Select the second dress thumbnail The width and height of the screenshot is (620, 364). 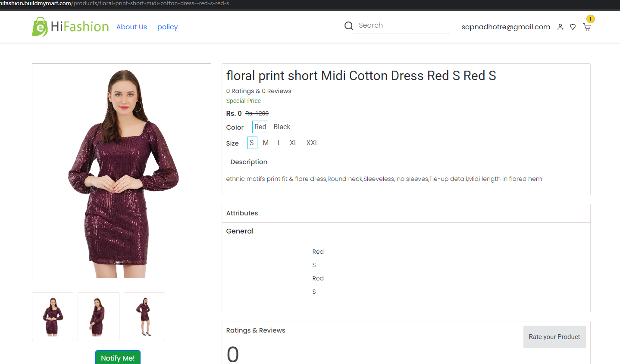click(98, 317)
